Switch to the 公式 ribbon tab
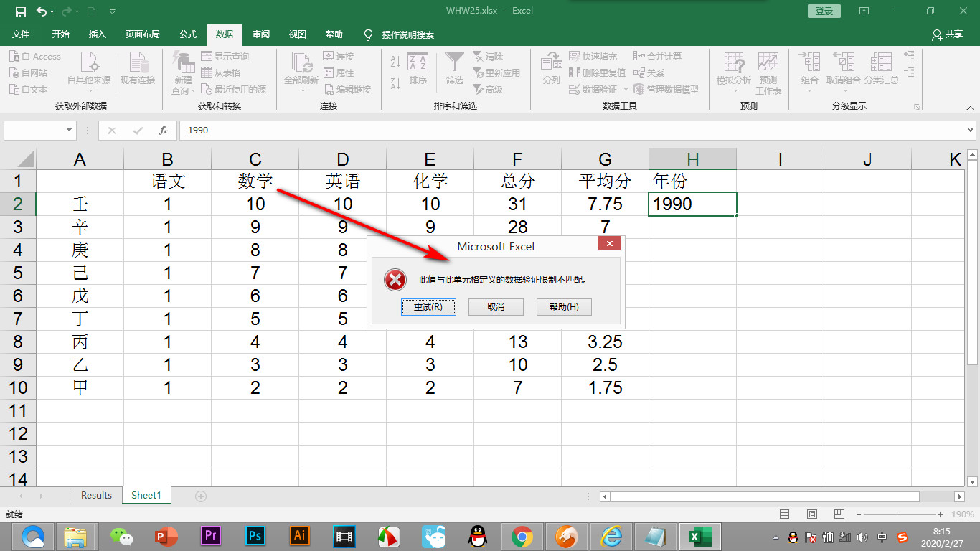 pos(188,34)
